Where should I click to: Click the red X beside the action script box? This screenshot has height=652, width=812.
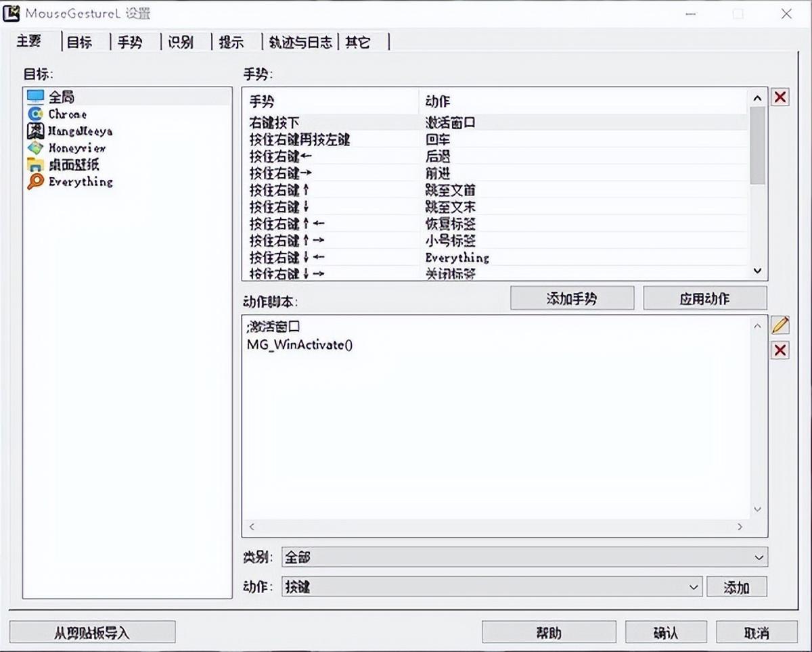780,350
